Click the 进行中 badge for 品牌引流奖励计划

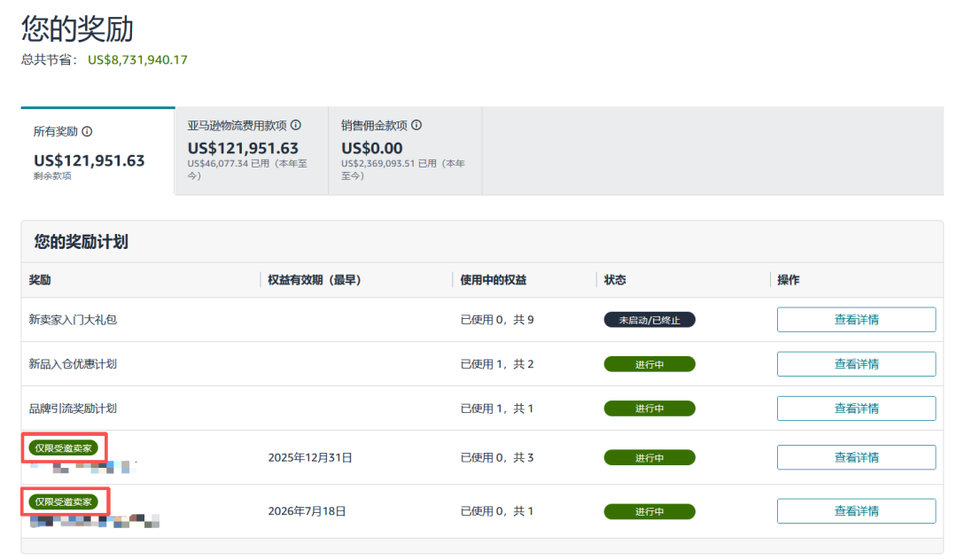650,408
